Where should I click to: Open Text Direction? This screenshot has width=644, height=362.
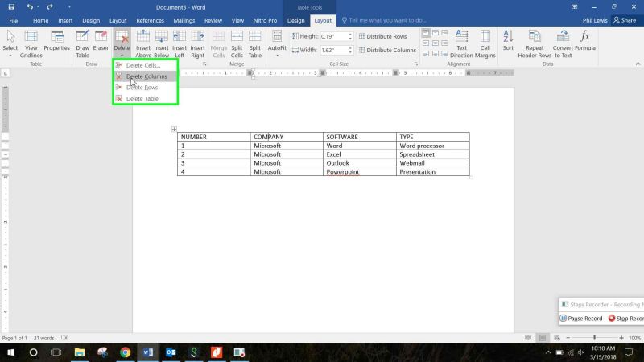click(x=461, y=43)
